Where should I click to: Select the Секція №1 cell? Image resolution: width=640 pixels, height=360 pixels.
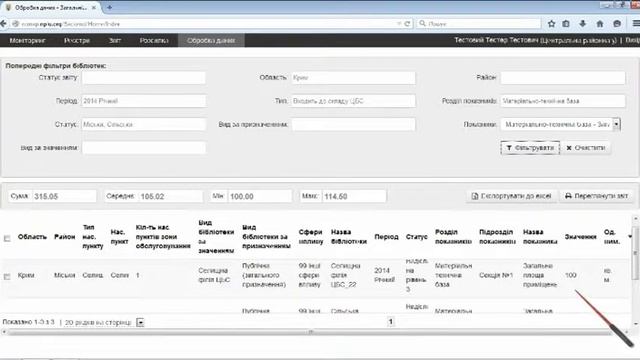point(496,276)
